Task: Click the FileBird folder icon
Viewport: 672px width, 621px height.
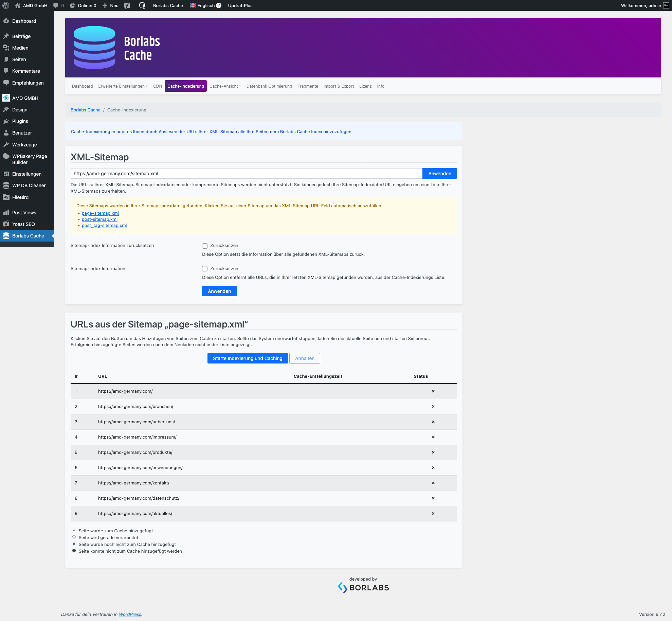Action: point(6,197)
